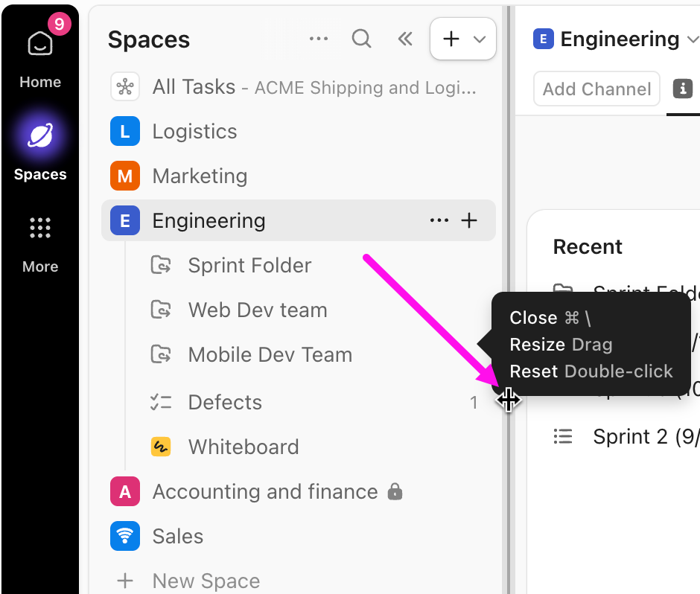Screen dimensions: 700x594
Task: Open the More apps grid icon
Action: [40, 228]
